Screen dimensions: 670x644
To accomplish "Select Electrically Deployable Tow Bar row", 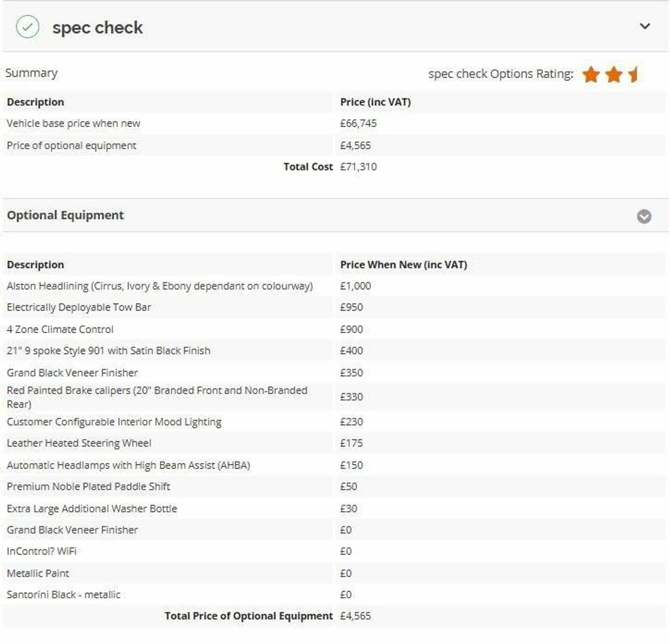I will click(x=334, y=307).
